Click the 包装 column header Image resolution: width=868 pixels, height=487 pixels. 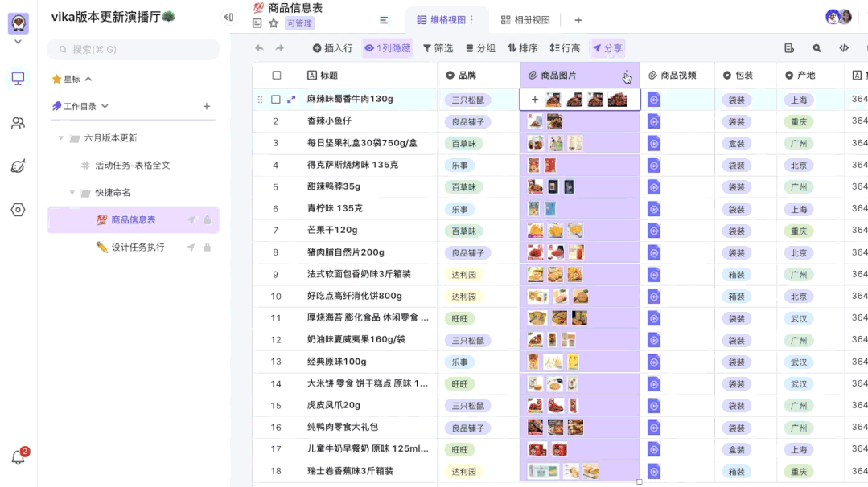(x=746, y=76)
